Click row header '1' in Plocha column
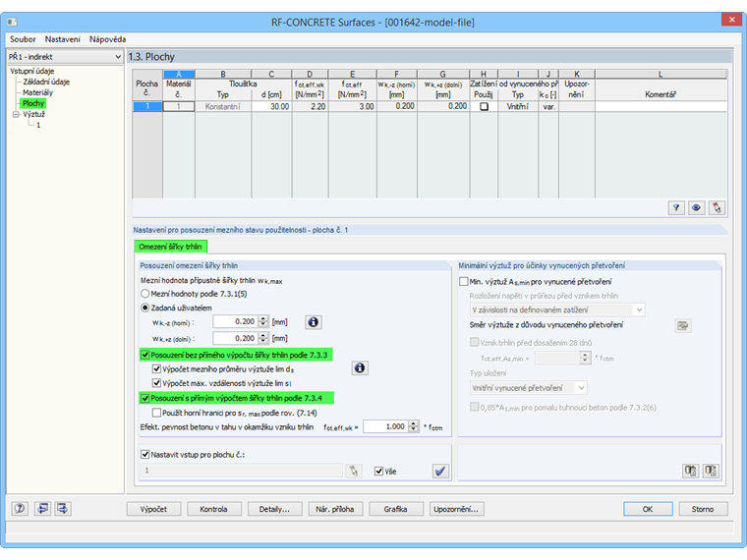 click(147, 107)
